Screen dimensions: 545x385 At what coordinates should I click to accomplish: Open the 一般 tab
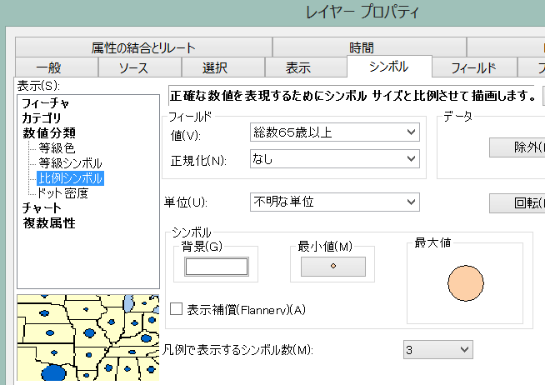click(57, 67)
